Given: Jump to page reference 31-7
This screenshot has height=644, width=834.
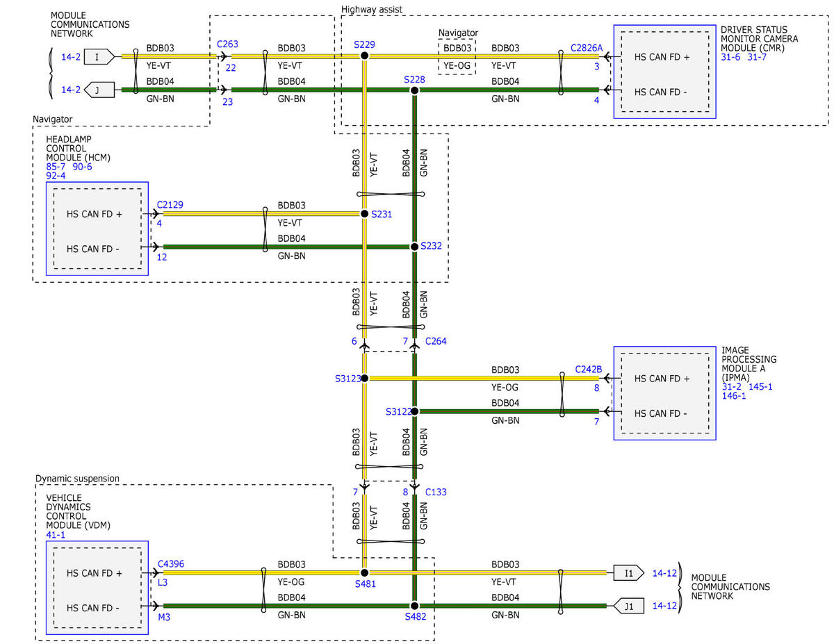Looking at the screenshot, I should point(757,57).
